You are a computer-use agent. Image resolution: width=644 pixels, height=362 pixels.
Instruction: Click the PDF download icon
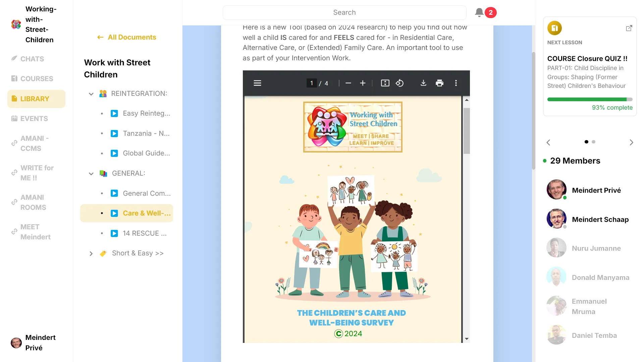[x=423, y=83]
